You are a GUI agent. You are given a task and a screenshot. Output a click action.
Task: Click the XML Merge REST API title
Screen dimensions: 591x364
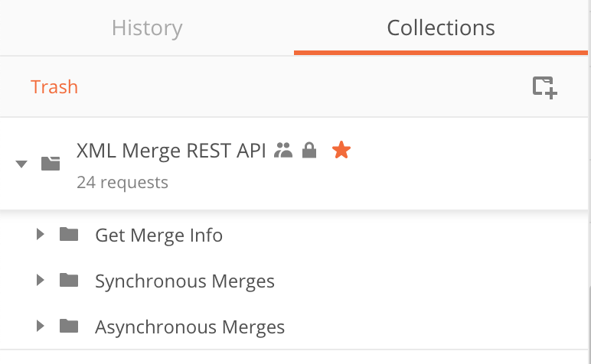point(171,151)
